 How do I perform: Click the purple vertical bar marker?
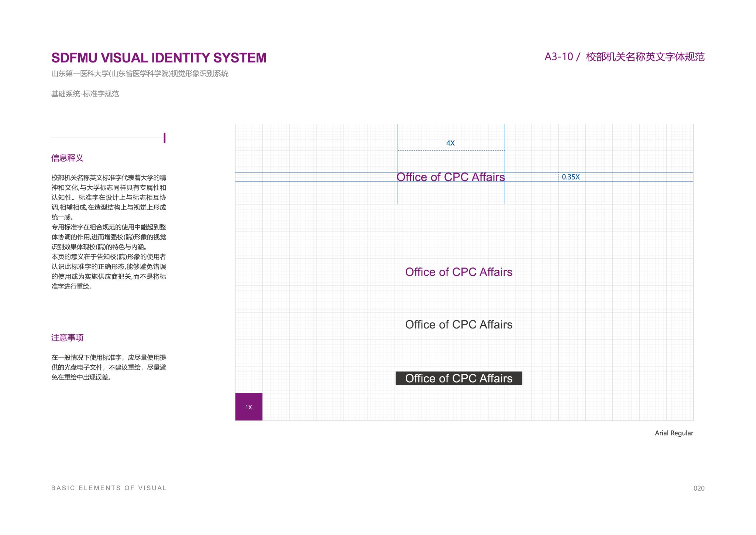164,138
